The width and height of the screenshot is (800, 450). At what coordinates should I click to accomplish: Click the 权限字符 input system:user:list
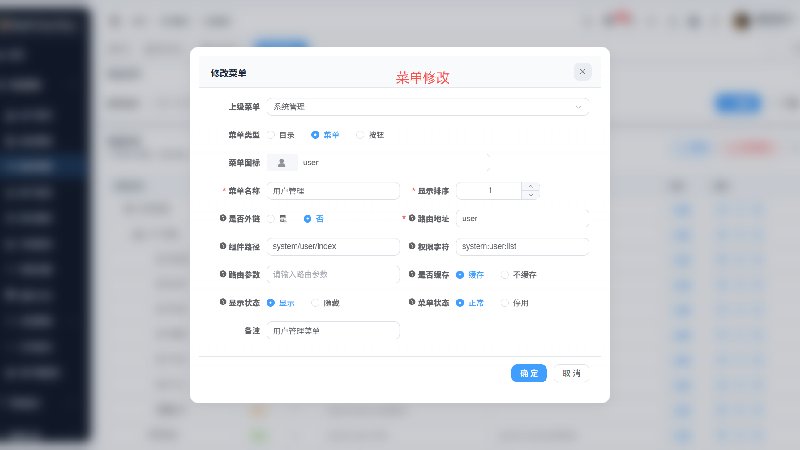tap(522, 246)
